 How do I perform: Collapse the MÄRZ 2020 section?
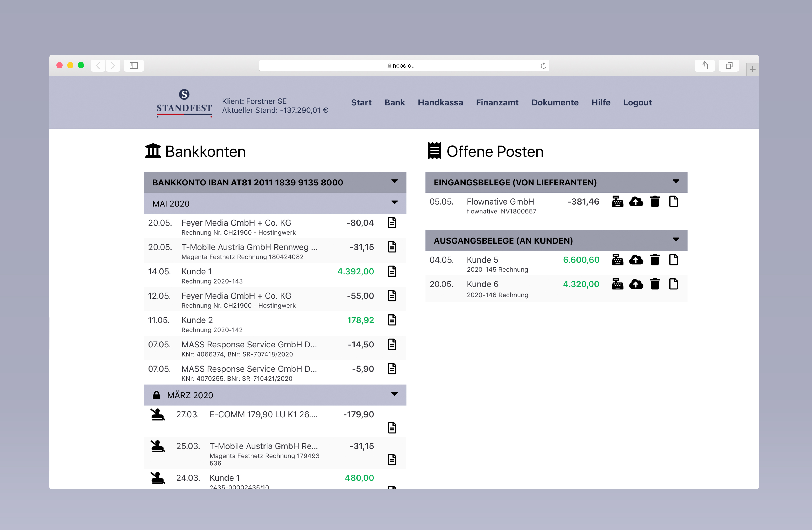(x=394, y=394)
